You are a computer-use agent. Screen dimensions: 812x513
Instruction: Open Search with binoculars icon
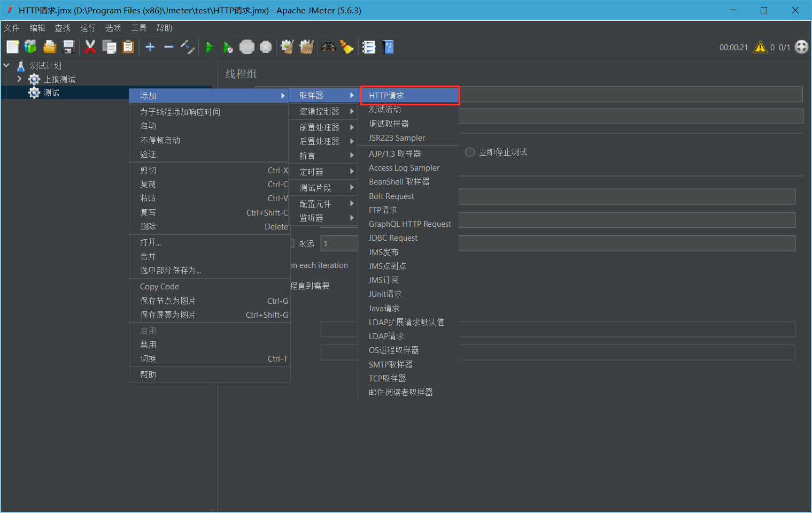[x=328, y=47]
